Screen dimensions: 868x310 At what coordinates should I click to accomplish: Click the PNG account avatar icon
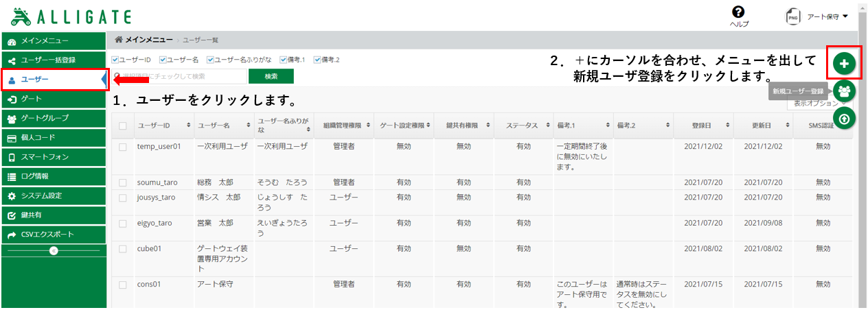point(792,16)
